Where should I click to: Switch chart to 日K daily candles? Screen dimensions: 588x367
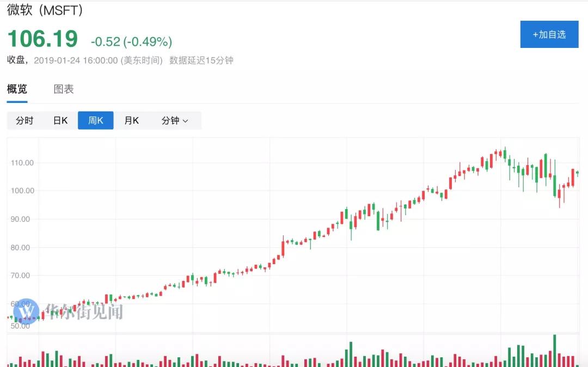(60, 120)
